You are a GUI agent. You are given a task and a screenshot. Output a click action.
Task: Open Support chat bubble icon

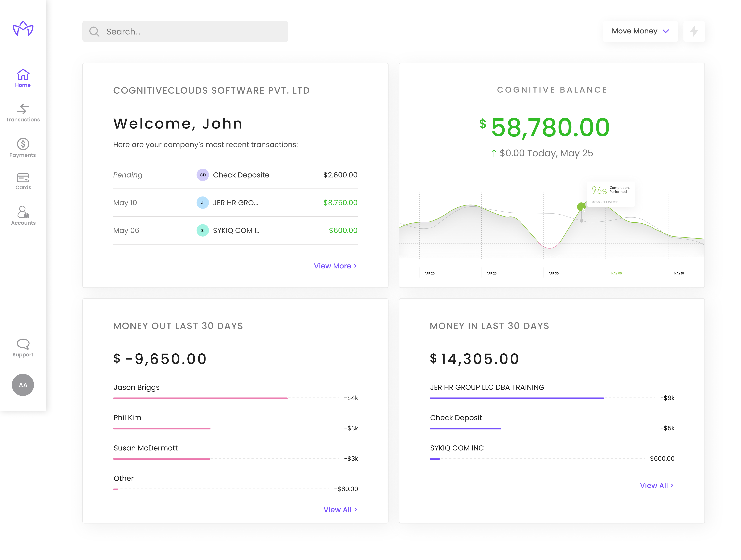[23, 344]
